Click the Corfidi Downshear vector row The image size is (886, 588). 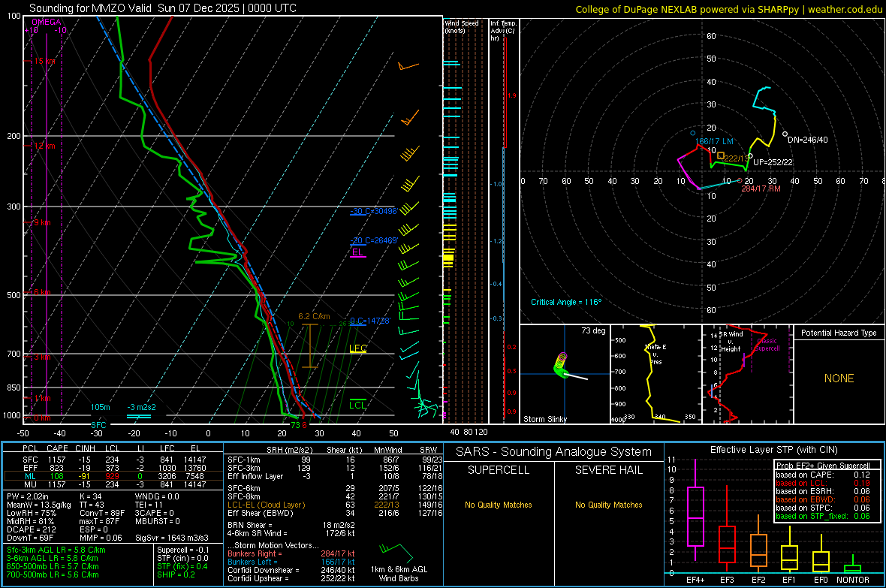291,570
